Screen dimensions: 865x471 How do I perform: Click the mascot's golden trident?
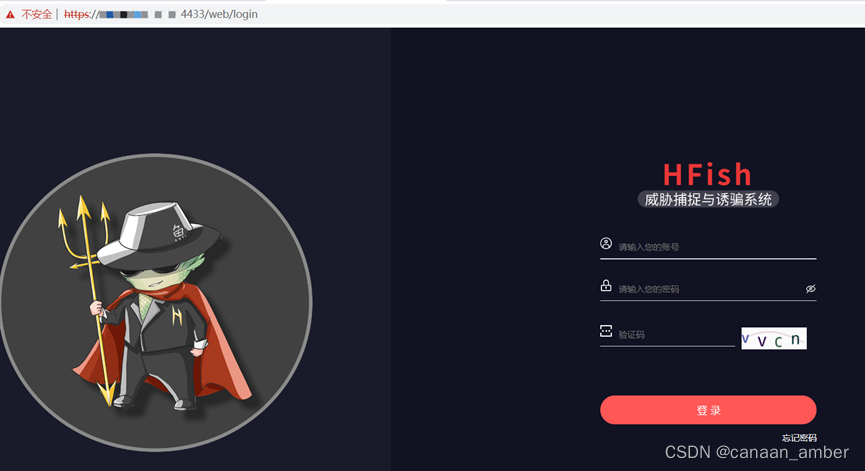(91, 298)
